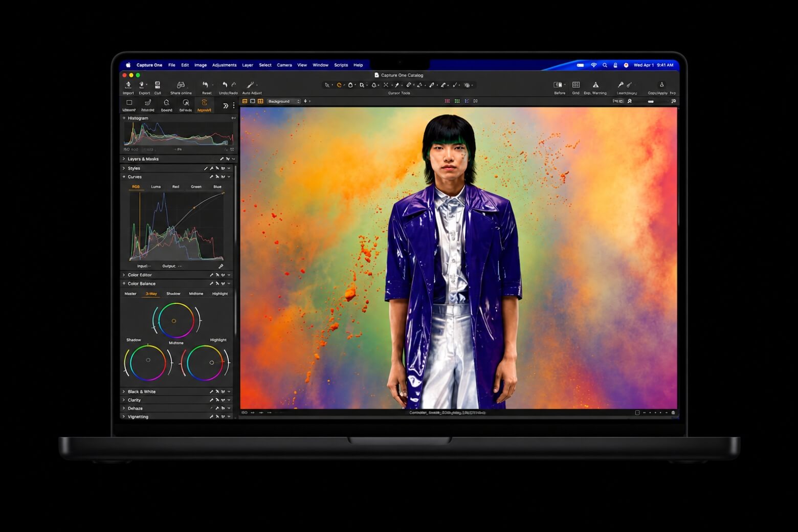Expand the Styles panel
The image size is (798, 532).
coord(124,168)
